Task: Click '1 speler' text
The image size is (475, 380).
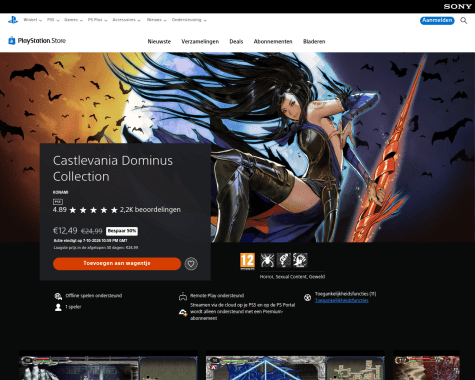Action: [73, 307]
